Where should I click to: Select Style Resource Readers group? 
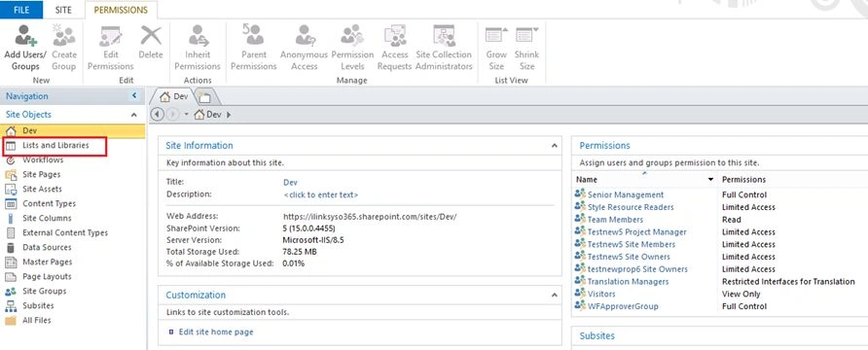[x=631, y=207]
